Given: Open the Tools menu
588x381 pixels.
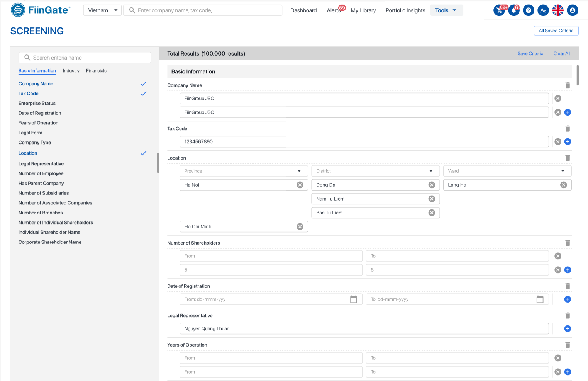Looking at the screenshot, I should [x=446, y=10].
